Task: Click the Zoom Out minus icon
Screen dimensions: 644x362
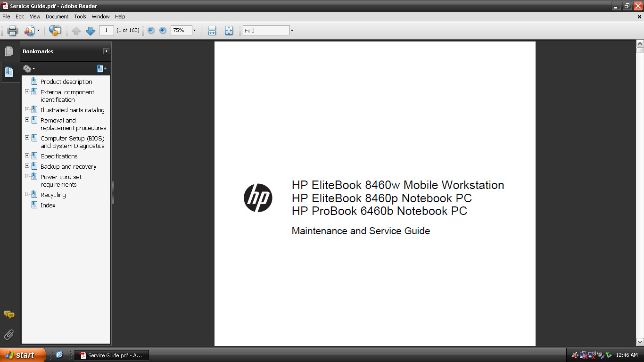Action: [x=151, y=30]
